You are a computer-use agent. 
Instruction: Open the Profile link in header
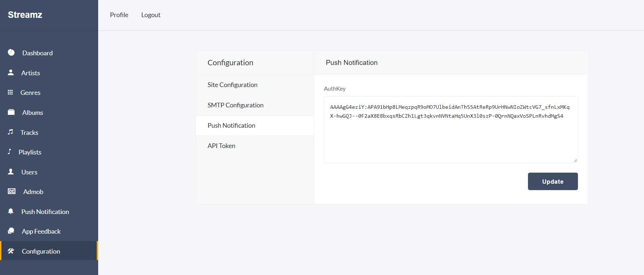click(119, 15)
